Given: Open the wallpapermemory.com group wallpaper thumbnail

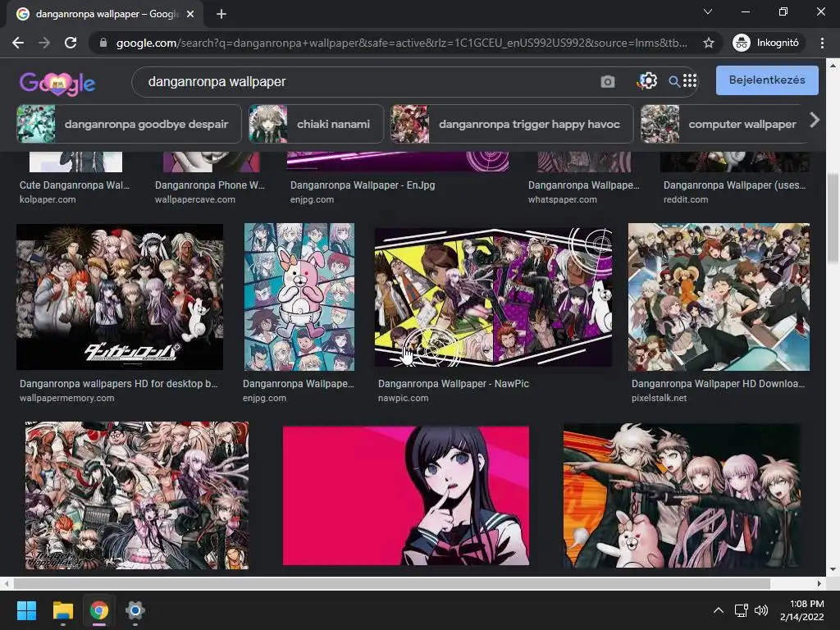Looking at the screenshot, I should (x=120, y=297).
